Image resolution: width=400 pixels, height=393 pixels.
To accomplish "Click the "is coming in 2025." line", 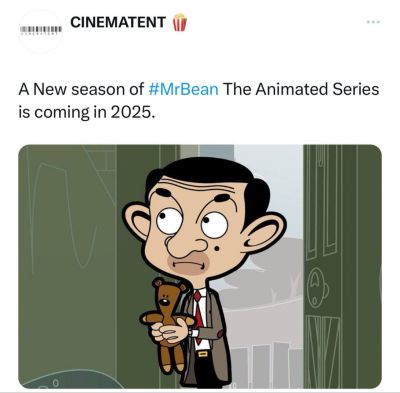I will 87,113.
